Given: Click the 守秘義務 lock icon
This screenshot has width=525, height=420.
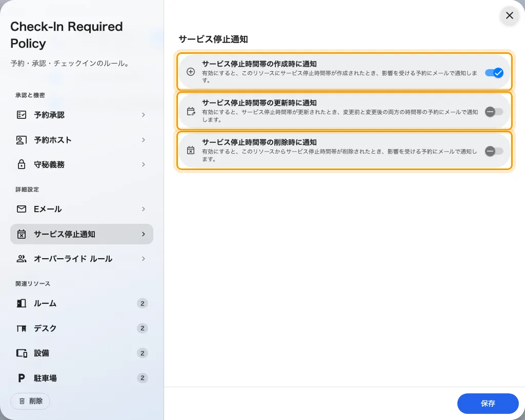Looking at the screenshot, I should [22, 164].
